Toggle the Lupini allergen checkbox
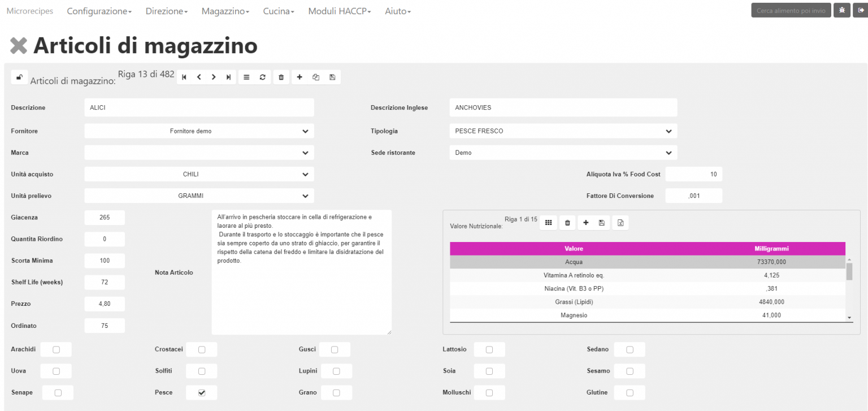This screenshot has width=868, height=411. coord(336,371)
